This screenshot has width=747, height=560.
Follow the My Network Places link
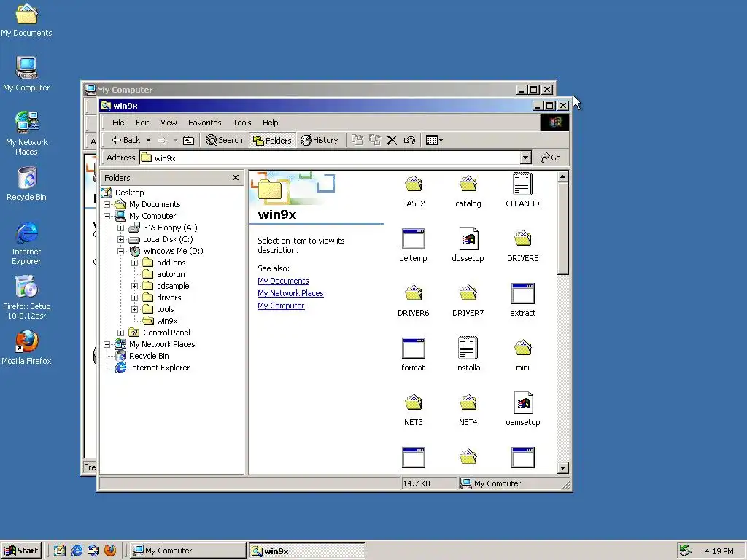pos(290,293)
